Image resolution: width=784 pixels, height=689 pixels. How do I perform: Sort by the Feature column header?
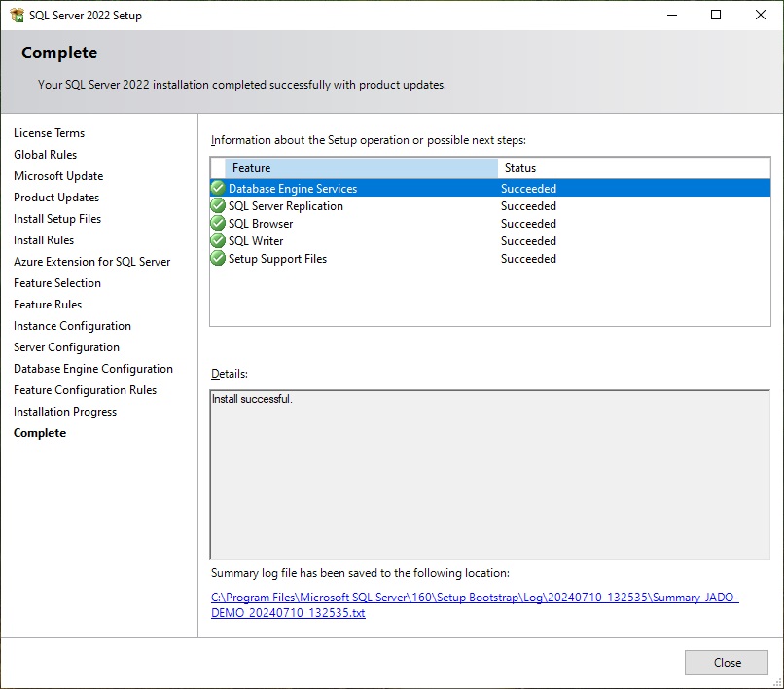(360, 168)
